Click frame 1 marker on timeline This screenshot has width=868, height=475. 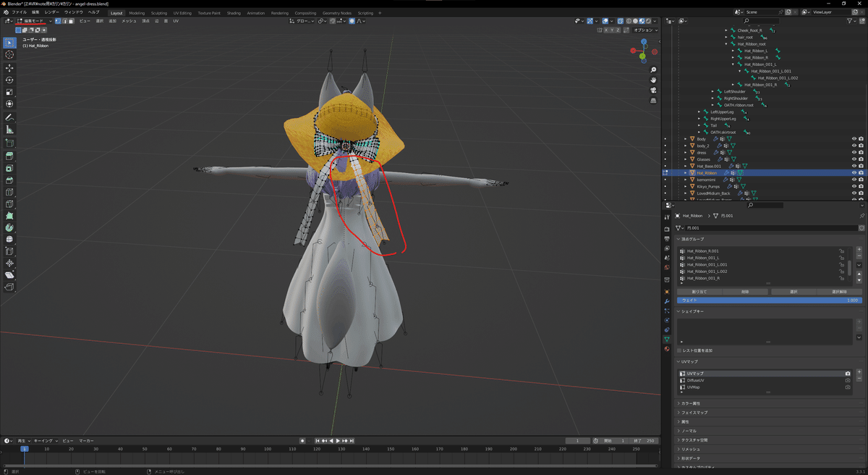(x=24, y=449)
